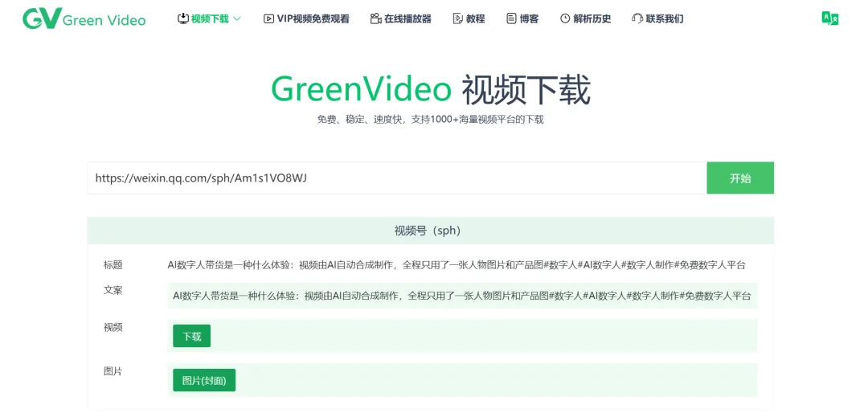Screen dimensions: 868x417
Task: Click the clock icon beside 解析历史
Action: [x=565, y=18]
